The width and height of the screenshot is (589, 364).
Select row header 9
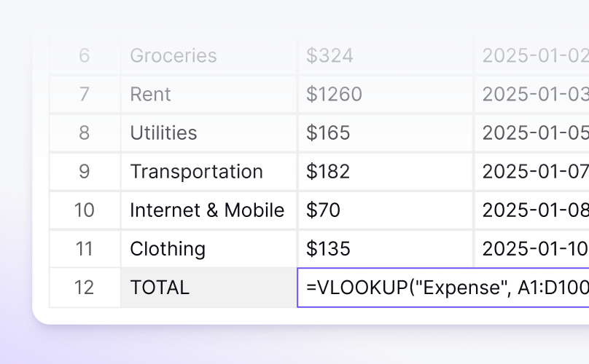pos(85,172)
